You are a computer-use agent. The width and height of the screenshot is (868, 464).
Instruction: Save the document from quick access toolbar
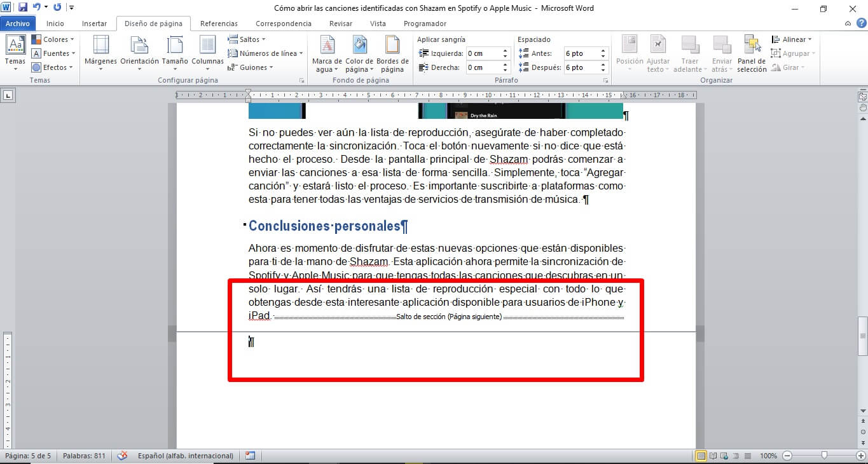[23, 8]
